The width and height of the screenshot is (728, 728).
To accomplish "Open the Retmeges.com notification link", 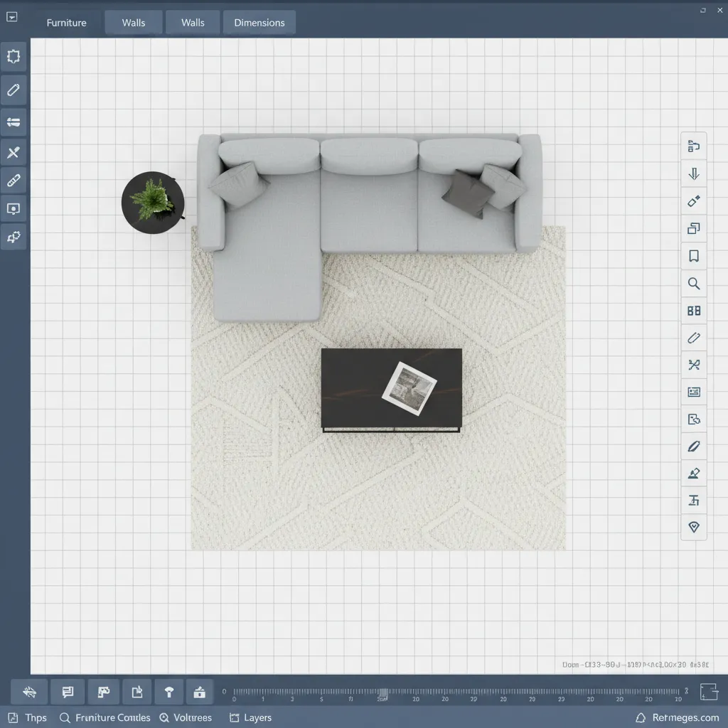I will pyautogui.click(x=678, y=718).
